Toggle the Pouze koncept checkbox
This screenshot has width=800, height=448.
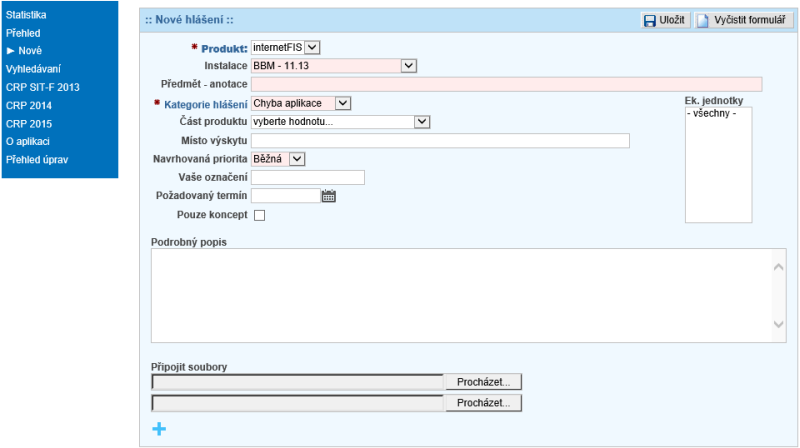click(260, 215)
